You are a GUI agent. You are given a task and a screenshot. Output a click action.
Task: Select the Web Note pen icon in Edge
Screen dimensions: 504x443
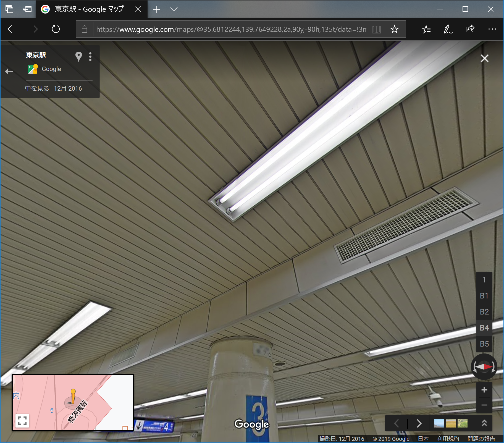pyautogui.click(x=448, y=29)
